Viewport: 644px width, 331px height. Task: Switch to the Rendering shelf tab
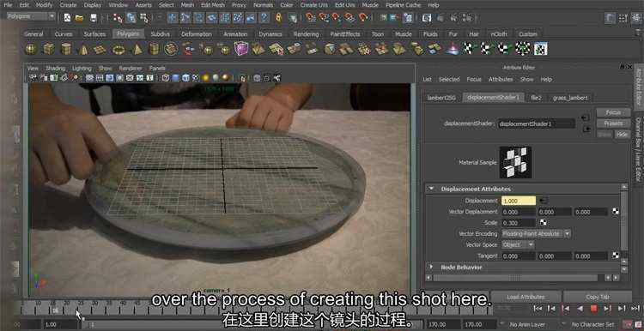[306, 34]
